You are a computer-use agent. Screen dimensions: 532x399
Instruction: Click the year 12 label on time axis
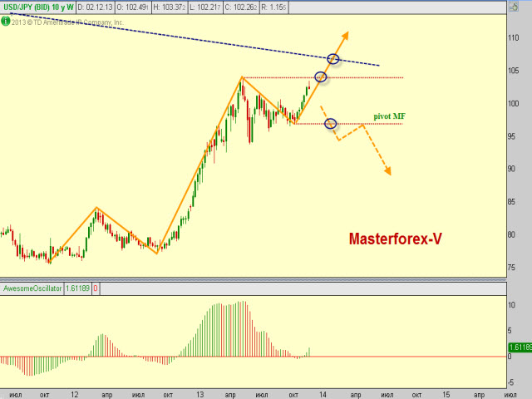click(75, 395)
